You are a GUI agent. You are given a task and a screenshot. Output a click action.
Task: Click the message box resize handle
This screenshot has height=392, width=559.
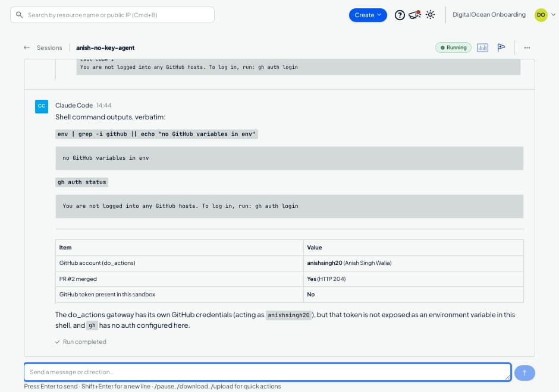508,377
